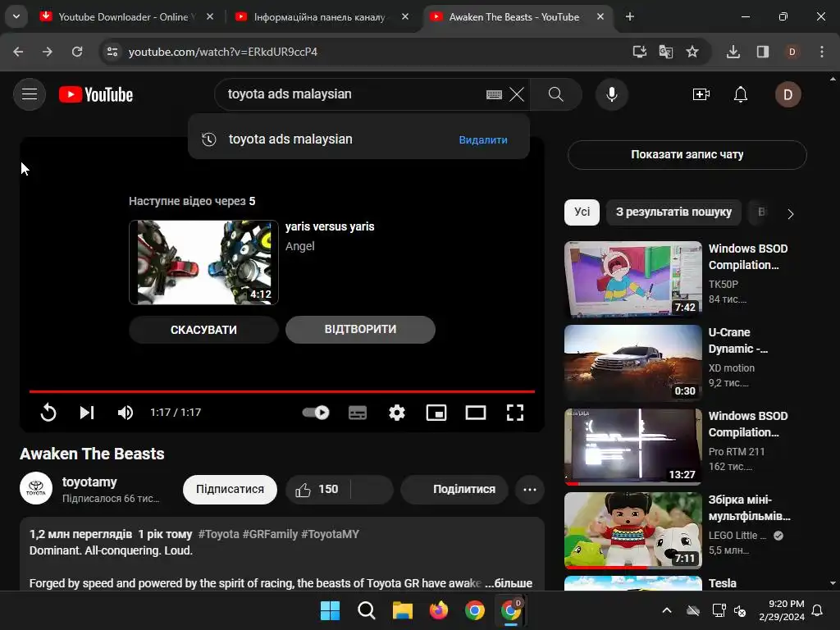Open the toyotamy channel avatar
The image size is (840, 630).
coord(36,489)
